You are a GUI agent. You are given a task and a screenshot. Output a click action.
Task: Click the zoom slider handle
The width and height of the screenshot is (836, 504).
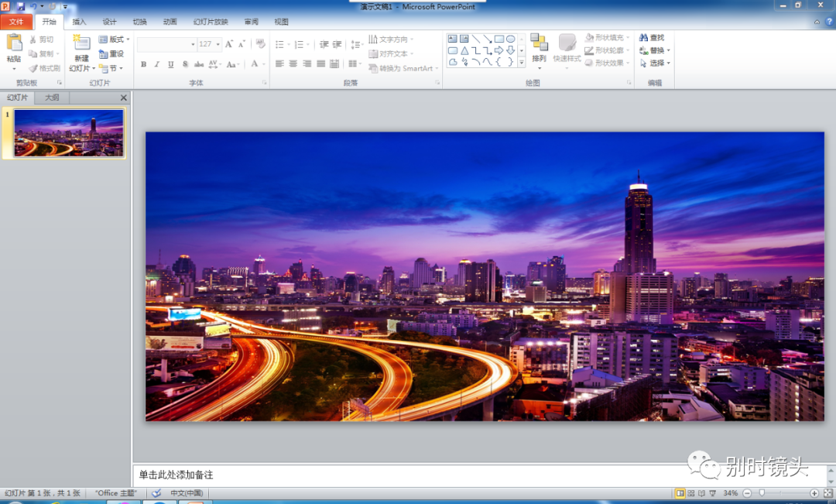tap(762, 493)
